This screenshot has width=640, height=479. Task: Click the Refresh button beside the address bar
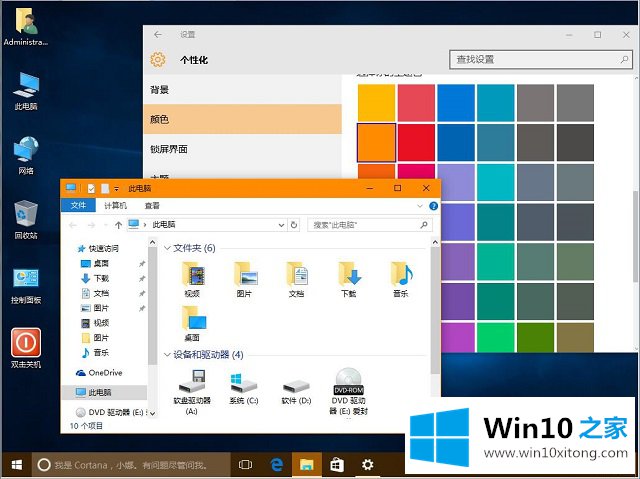click(x=297, y=225)
